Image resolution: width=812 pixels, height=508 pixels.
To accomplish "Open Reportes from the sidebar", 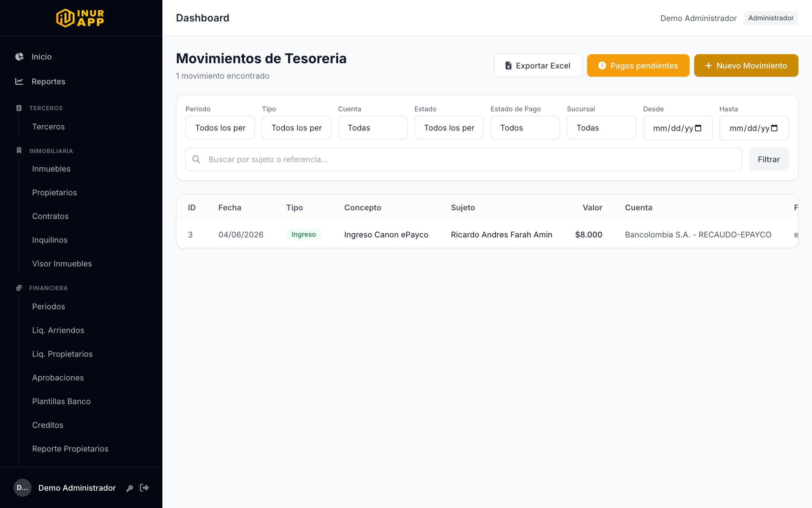I will coord(48,81).
